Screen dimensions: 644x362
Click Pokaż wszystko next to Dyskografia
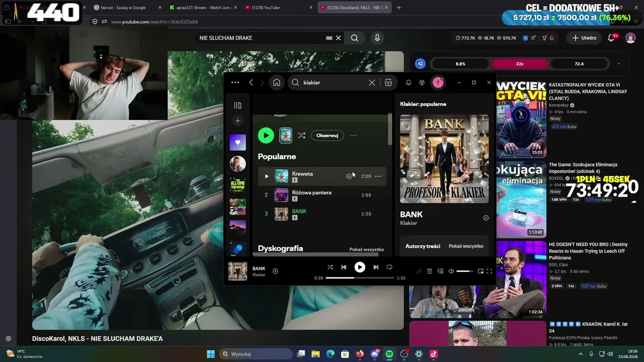point(367,249)
